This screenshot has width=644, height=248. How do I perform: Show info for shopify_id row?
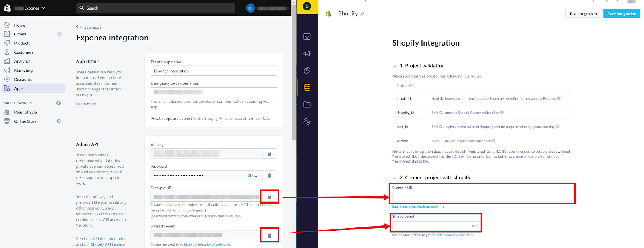click(502, 113)
